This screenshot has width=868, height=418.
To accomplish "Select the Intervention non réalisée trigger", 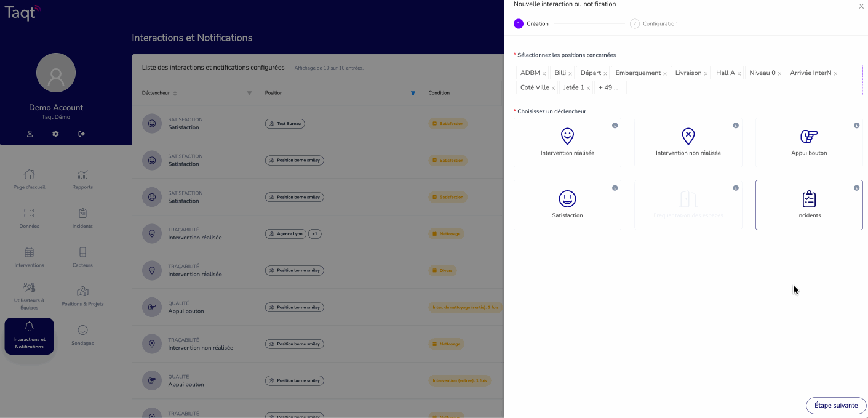I will tap(688, 143).
